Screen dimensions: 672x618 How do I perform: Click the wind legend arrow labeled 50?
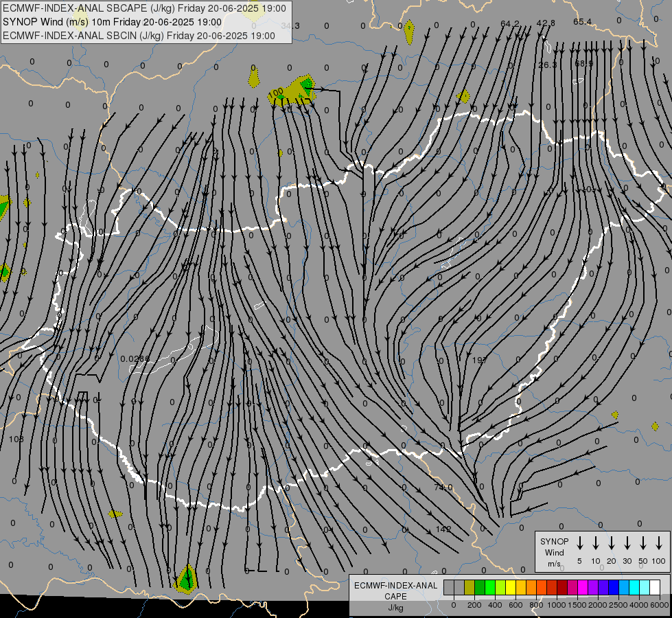click(x=643, y=542)
